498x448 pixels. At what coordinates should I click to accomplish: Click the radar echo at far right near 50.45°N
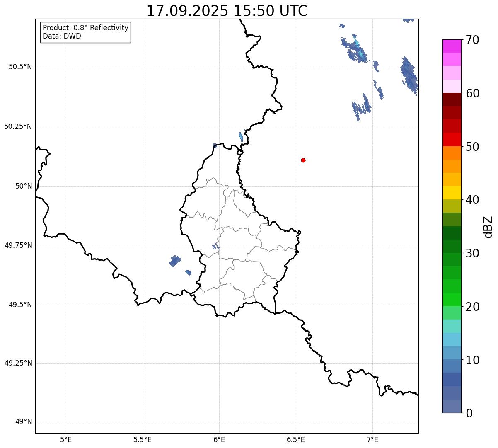tap(409, 75)
